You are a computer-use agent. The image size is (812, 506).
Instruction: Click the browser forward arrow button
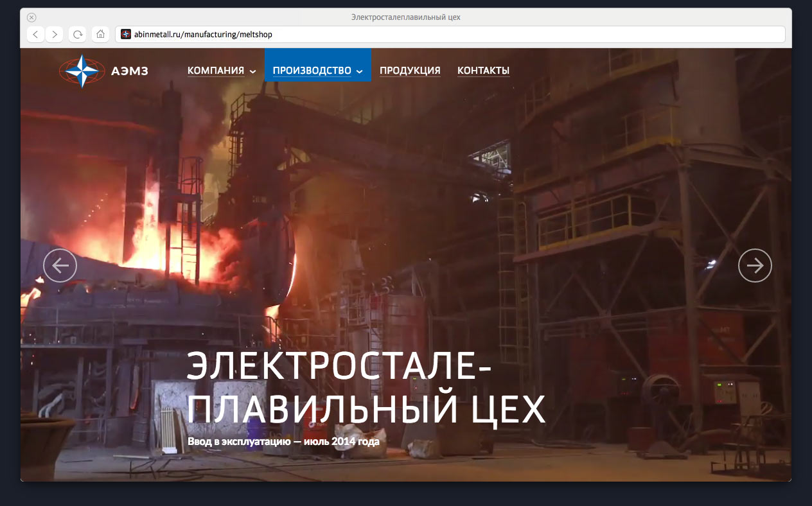55,35
